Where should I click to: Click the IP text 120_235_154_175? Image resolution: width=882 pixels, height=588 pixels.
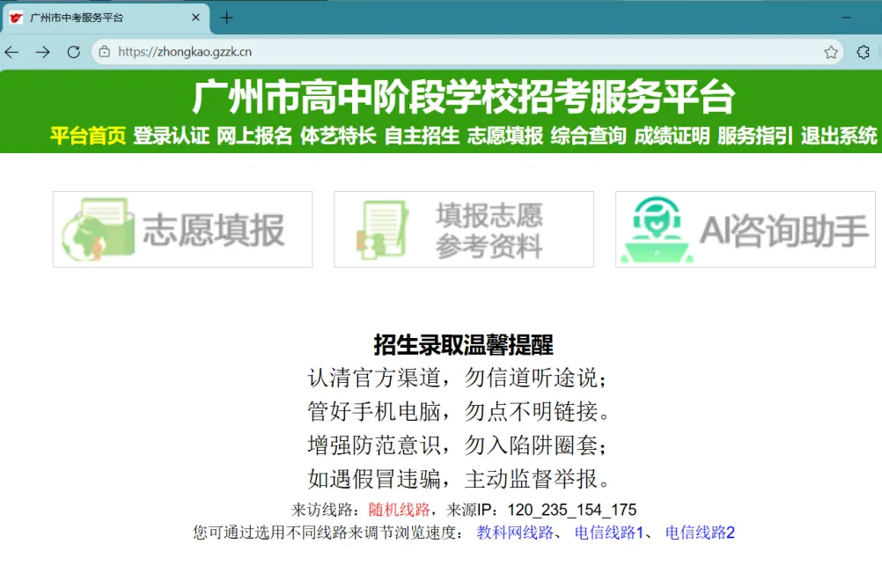pos(572,510)
